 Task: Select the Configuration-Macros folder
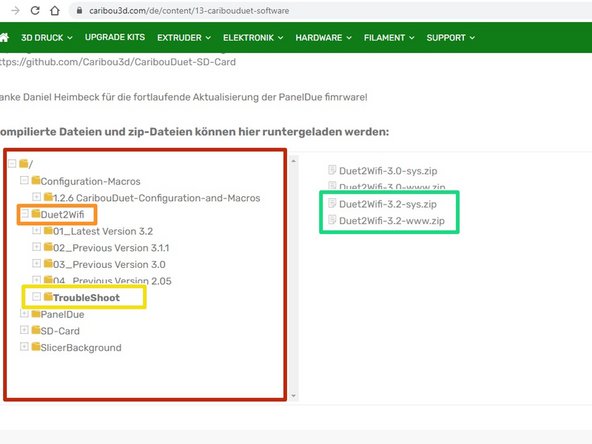coord(90,181)
